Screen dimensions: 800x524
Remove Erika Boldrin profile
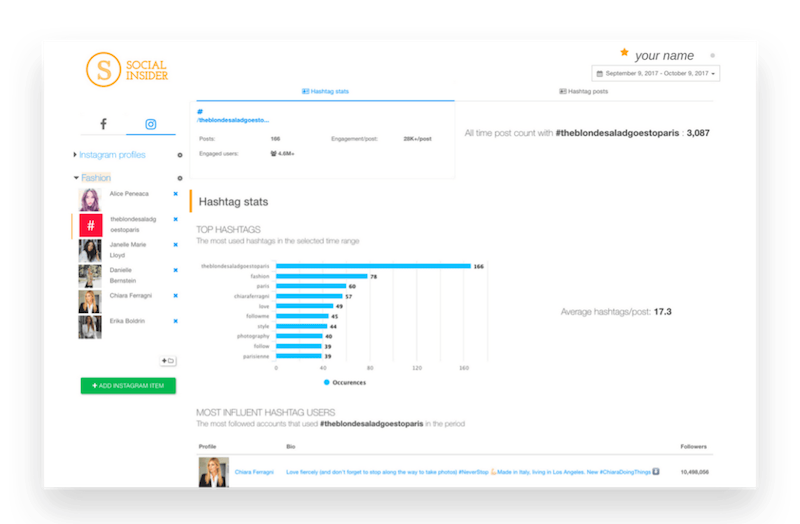click(x=176, y=321)
